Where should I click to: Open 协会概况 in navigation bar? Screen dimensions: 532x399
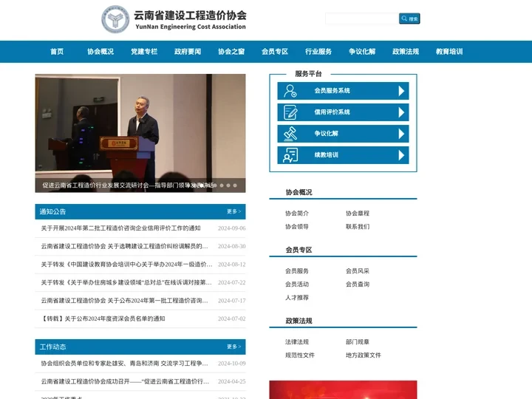100,52
